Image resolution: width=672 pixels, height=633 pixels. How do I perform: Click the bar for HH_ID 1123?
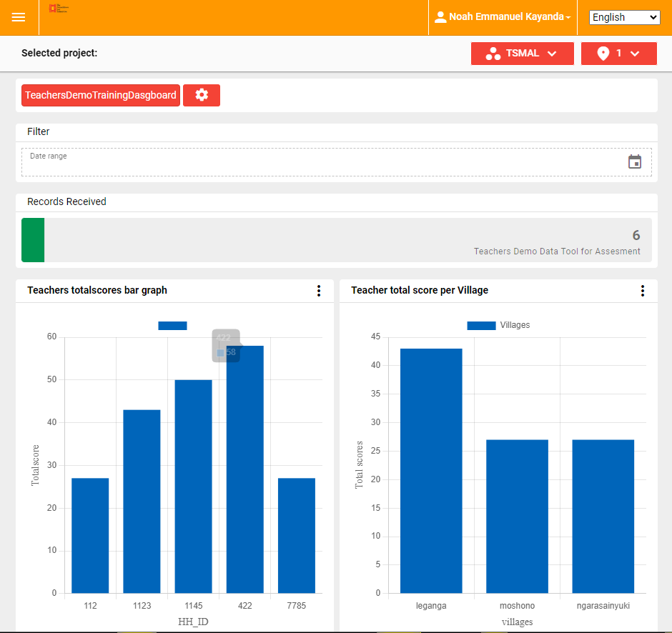pyautogui.click(x=142, y=502)
